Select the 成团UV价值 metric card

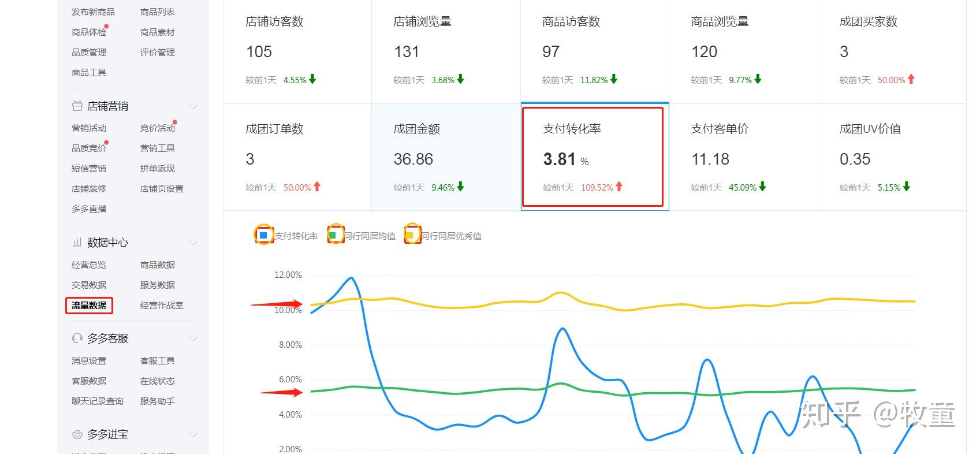pos(892,157)
